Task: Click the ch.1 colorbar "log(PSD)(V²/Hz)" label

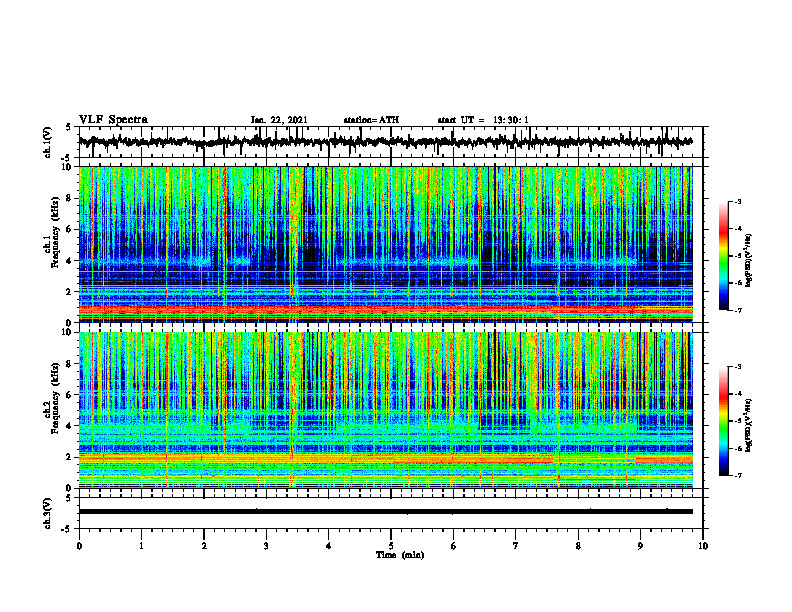Action: 748,261
